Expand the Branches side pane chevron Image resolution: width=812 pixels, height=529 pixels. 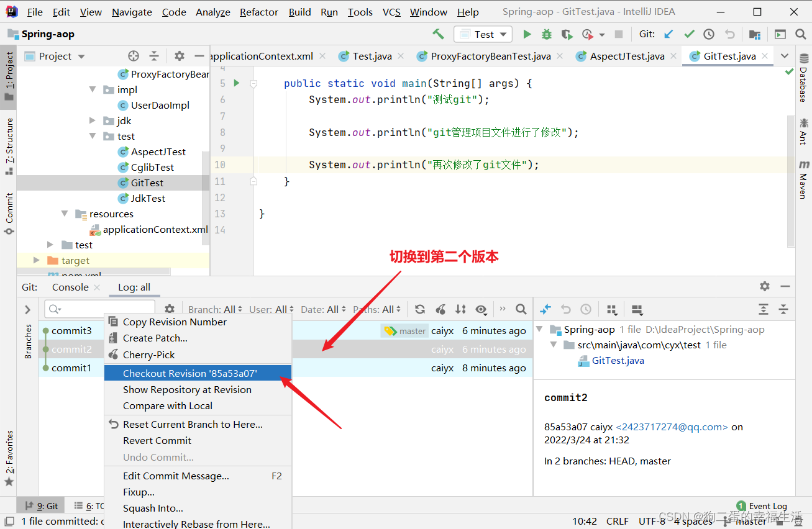pyautogui.click(x=27, y=309)
